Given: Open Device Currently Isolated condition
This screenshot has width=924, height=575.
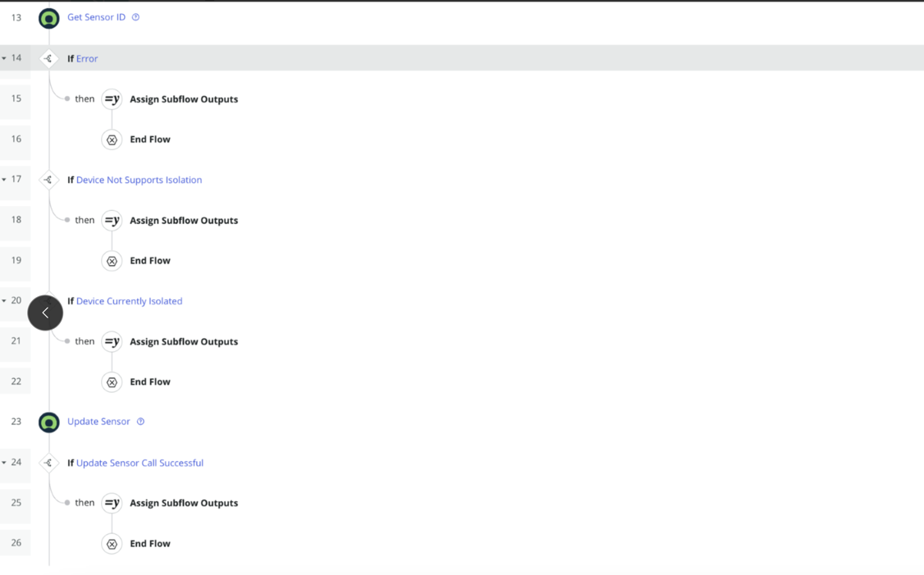Looking at the screenshot, I should point(129,301).
